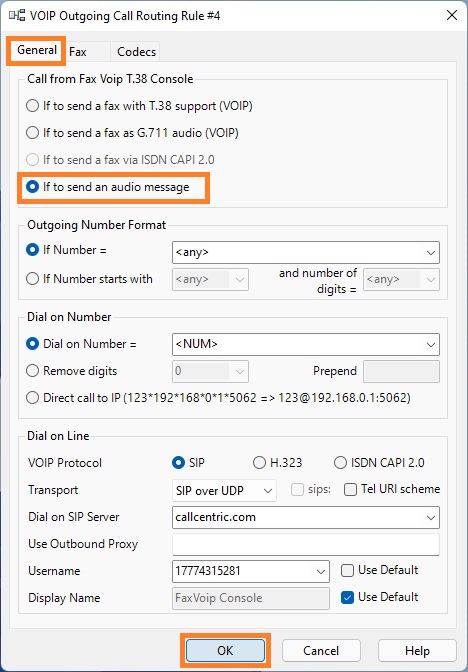Screen dimensions: 468x672
Task: Expand the Dial on SIP Server dropdown
Action: tap(431, 517)
